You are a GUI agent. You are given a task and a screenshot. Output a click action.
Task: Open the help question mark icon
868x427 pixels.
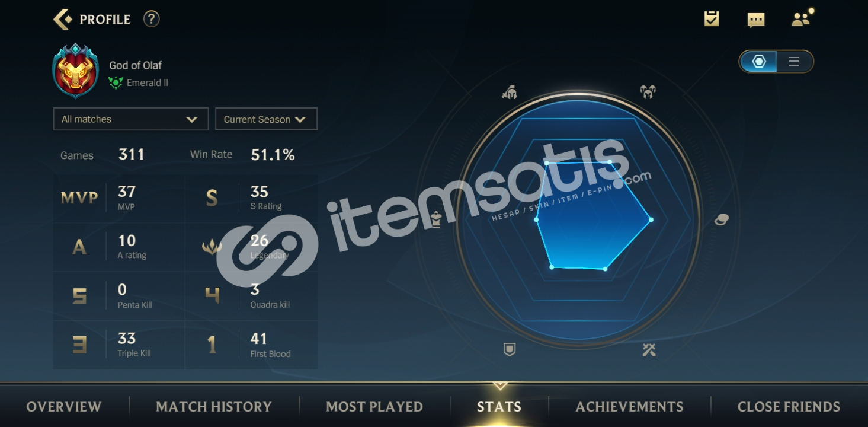tap(152, 19)
